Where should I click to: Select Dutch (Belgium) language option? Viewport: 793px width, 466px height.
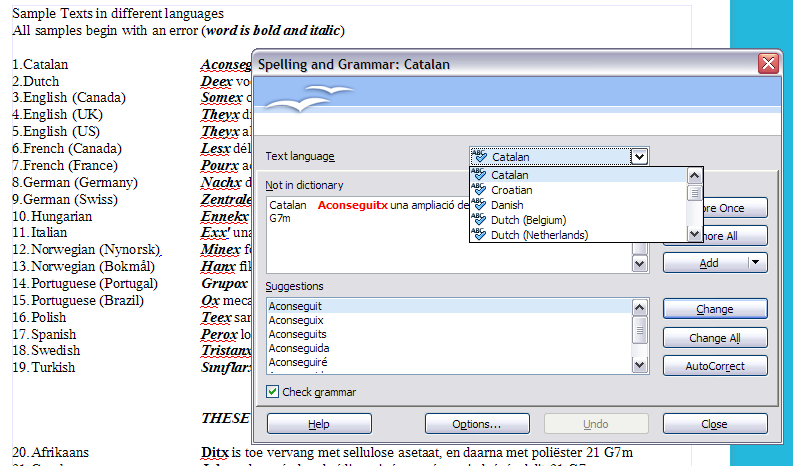(528, 220)
